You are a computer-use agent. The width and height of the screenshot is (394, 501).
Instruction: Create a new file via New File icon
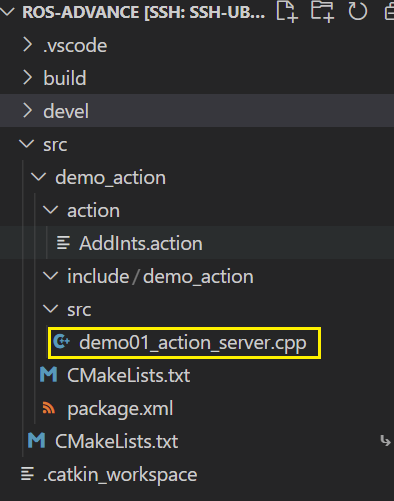(x=287, y=12)
